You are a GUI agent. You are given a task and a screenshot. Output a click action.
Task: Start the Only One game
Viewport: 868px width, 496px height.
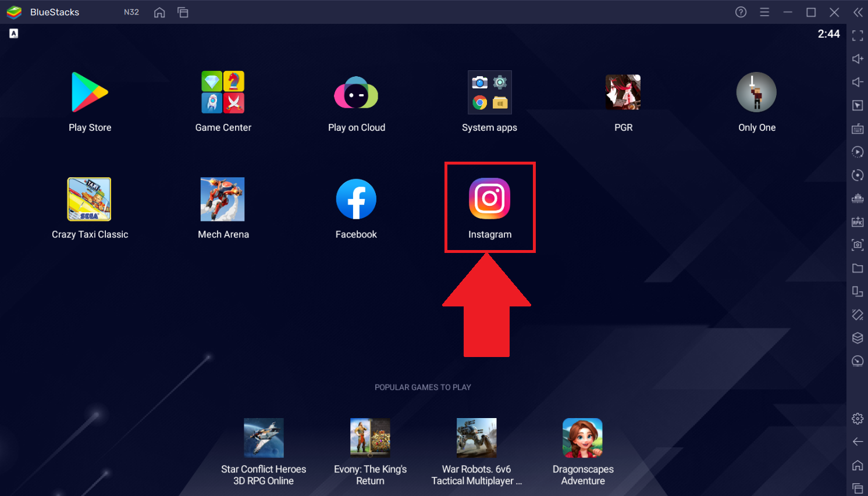pos(756,92)
